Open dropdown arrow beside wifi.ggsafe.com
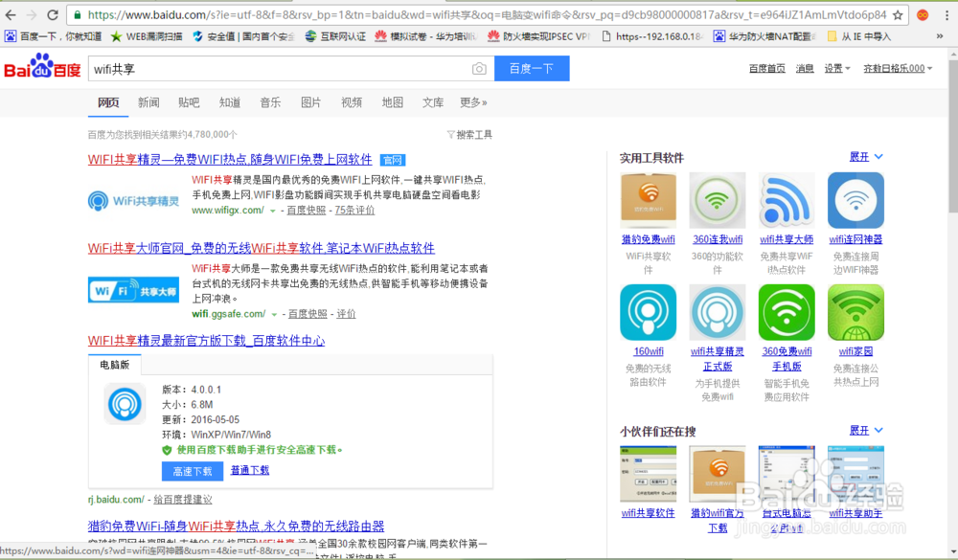Viewport: 958px width, 560px height. point(274,315)
